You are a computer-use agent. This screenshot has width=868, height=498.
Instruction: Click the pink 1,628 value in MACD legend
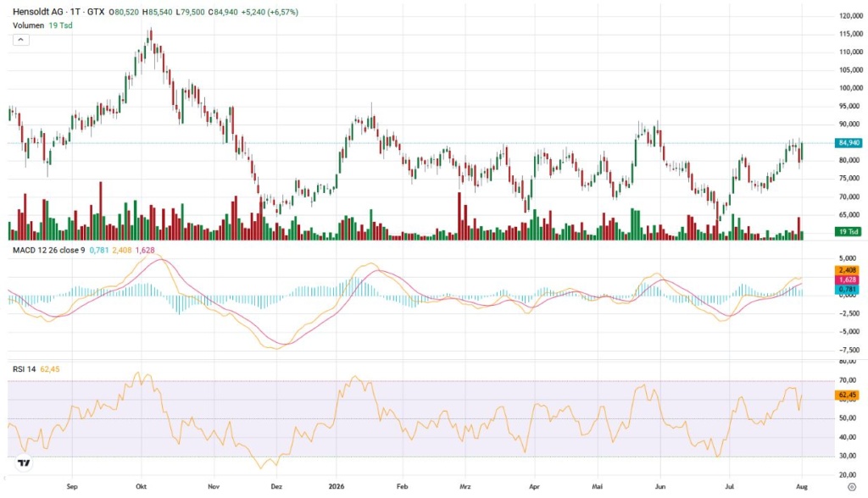point(145,250)
